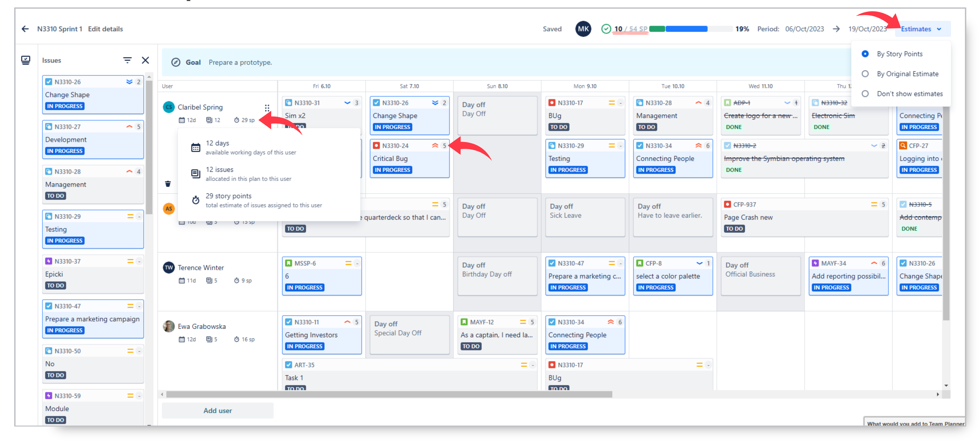Screen dimensions: 980x443
Task: Click the purple epic icon on N3310-37 Epicki
Action: [x=49, y=261]
